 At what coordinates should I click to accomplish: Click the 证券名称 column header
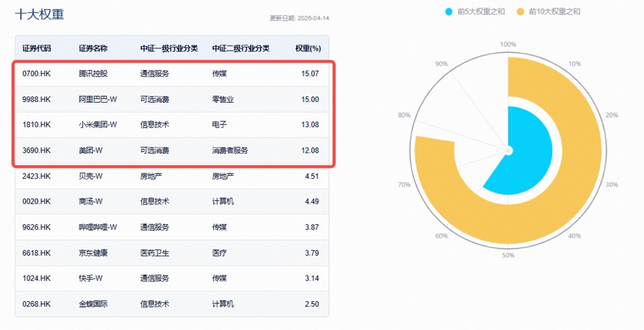point(93,48)
